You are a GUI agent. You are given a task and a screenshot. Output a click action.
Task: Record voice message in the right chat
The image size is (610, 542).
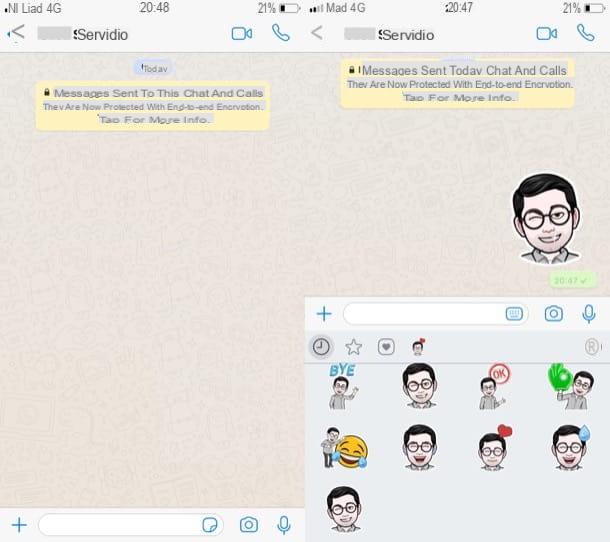point(589,314)
